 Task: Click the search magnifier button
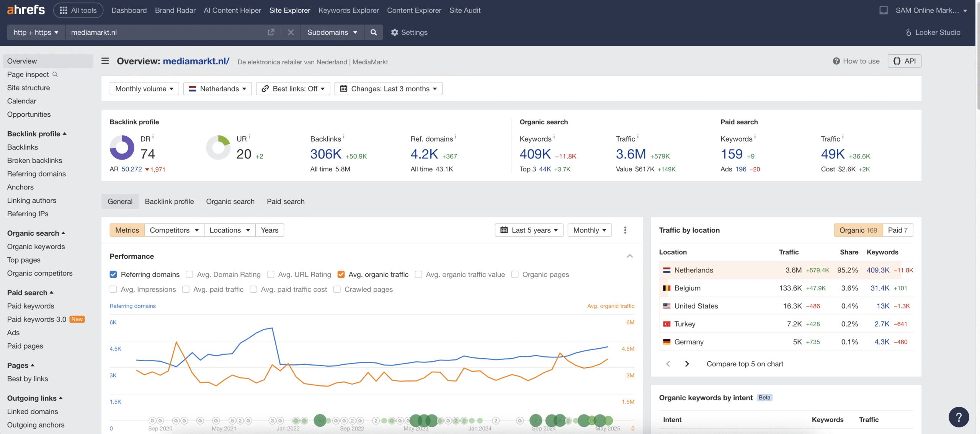[x=373, y=33]
